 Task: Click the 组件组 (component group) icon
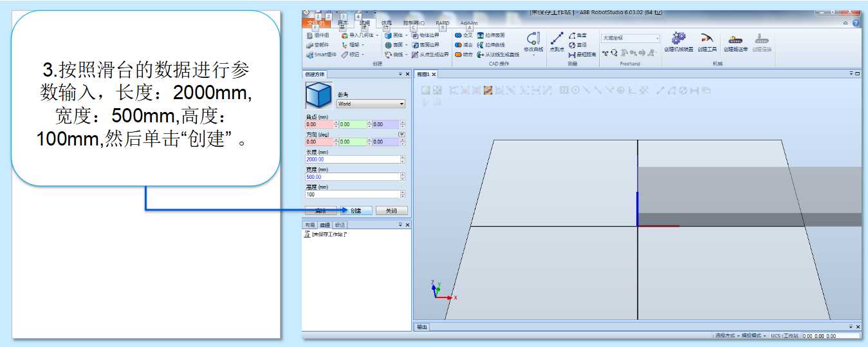click(309, 35)
